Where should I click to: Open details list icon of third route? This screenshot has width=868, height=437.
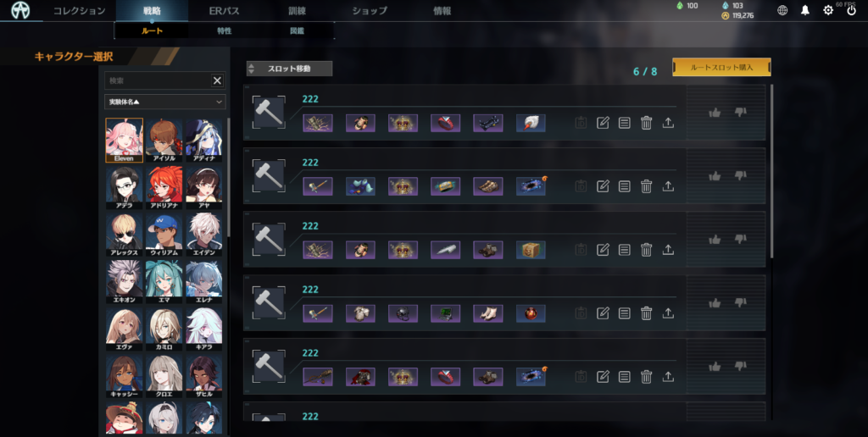coord(625,250)
